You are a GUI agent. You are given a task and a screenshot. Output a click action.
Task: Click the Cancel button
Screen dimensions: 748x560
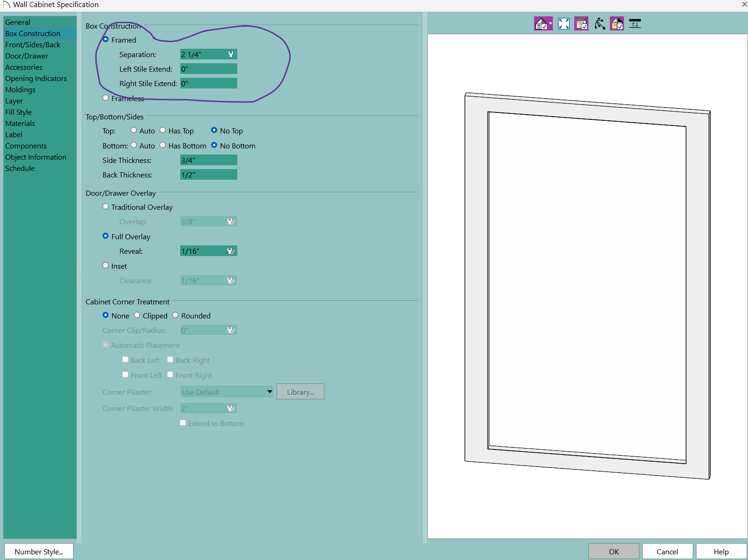tap(667, 552)
